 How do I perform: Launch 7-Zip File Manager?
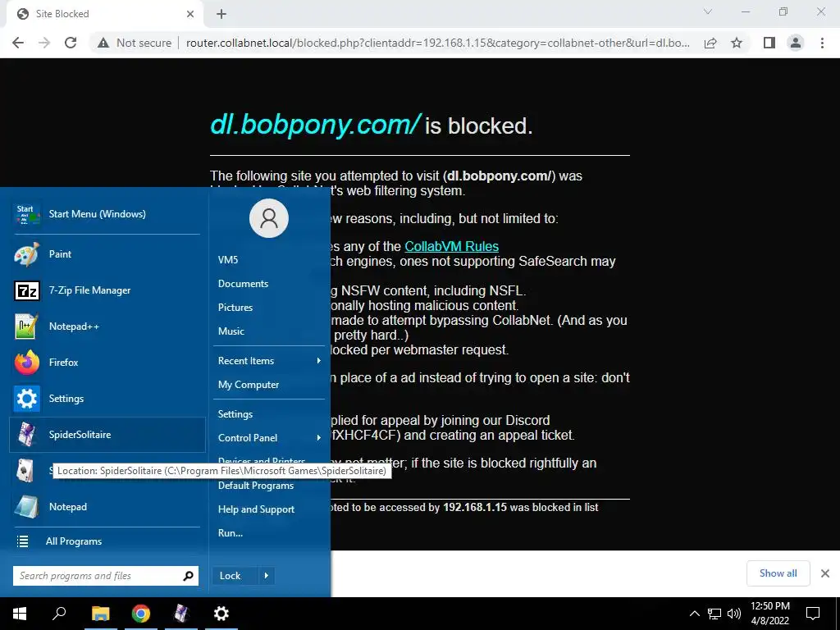107,290
